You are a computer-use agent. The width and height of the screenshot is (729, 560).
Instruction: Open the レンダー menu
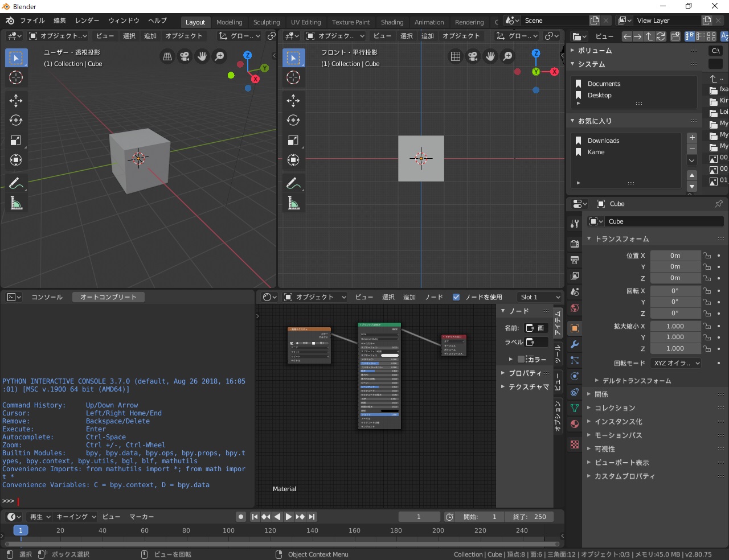point(87,20)
